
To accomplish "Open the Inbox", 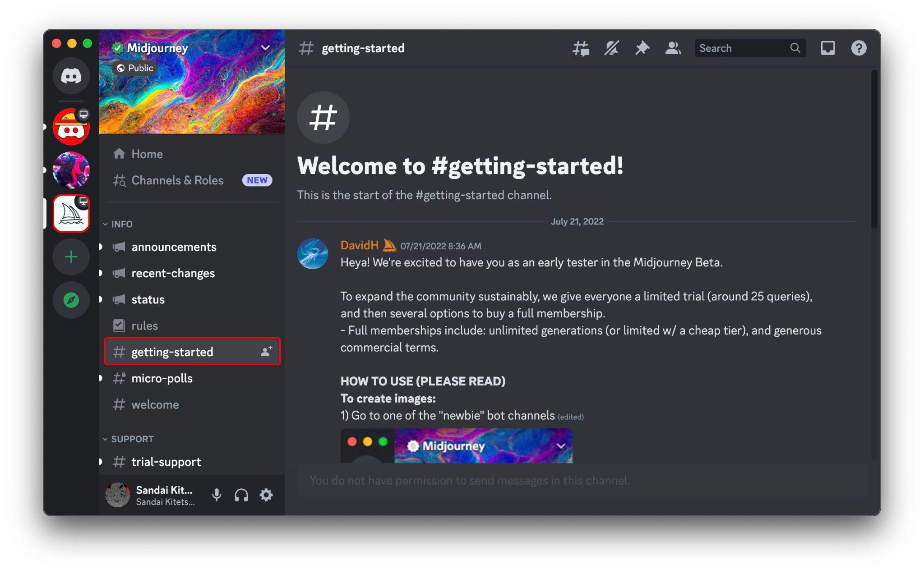I will tap(827, 48).
